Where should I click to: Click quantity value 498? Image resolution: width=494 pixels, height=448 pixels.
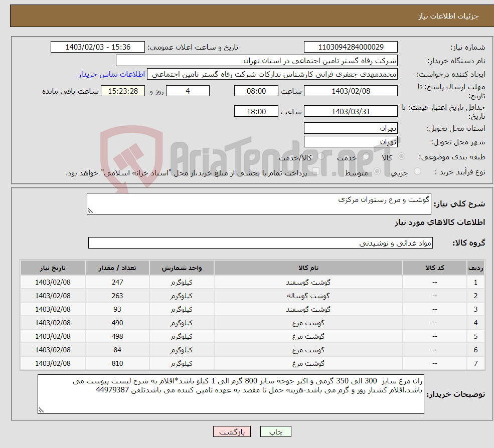[117, 337]
